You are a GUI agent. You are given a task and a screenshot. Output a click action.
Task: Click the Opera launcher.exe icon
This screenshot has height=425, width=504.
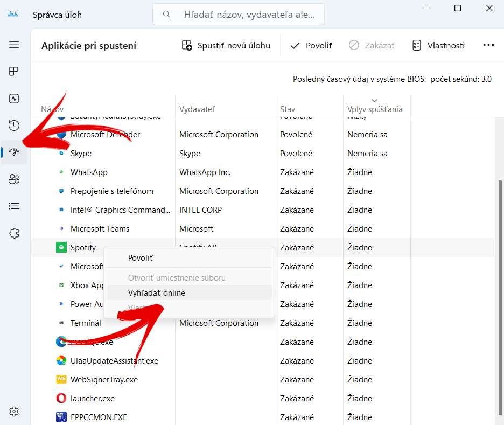point(61,398)
